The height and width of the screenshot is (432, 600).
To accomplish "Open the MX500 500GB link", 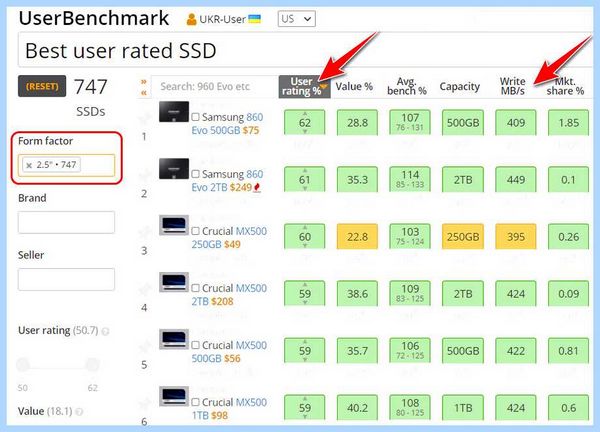I will tap(229, 352).
